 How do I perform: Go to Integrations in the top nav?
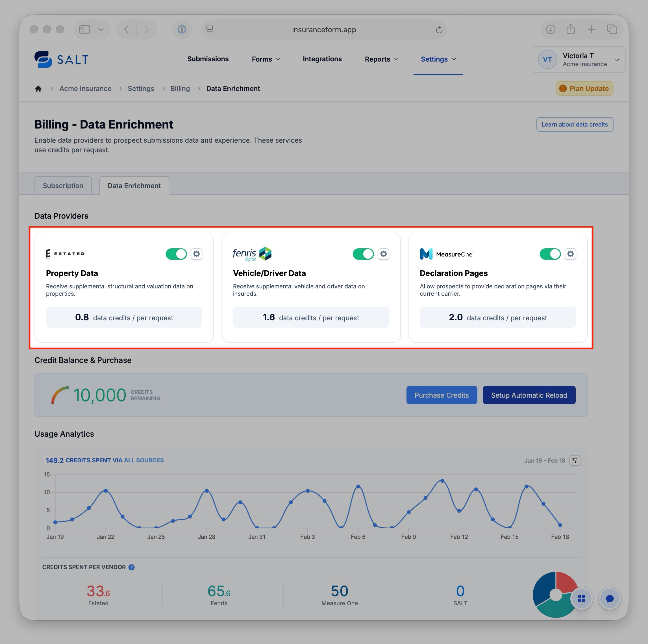click(322, 59)
